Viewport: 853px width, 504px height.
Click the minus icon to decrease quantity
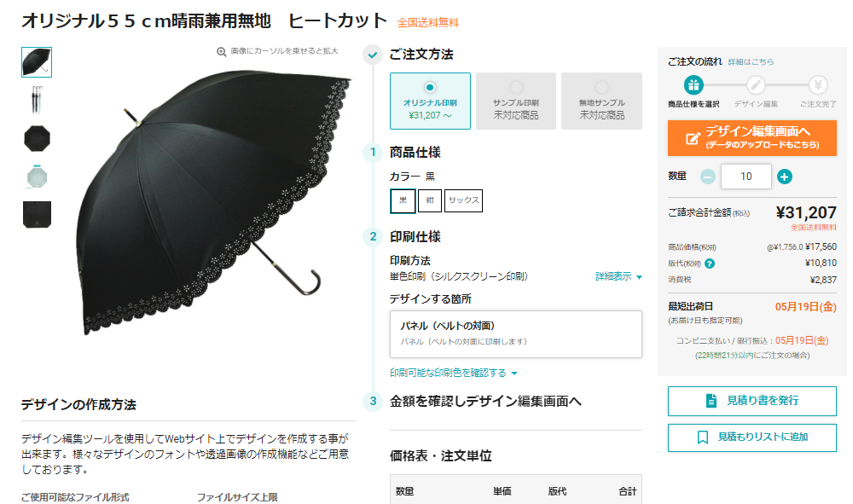point(708,177)
